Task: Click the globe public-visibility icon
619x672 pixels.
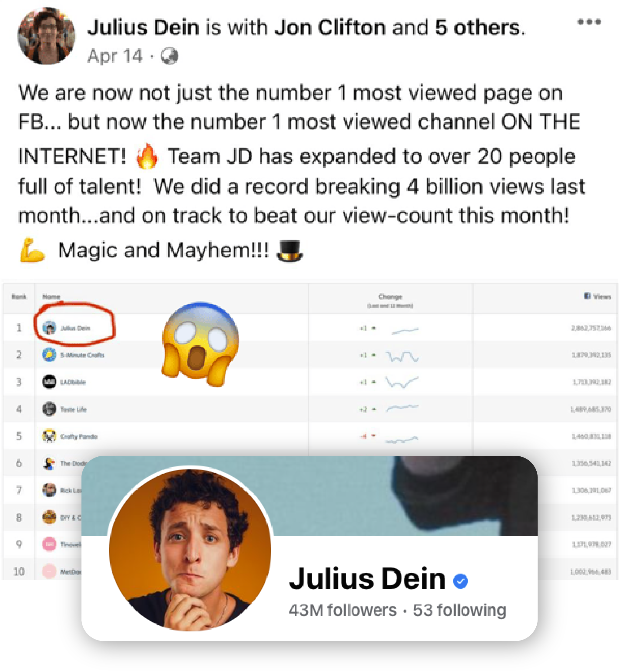Action: click(170, 56)
